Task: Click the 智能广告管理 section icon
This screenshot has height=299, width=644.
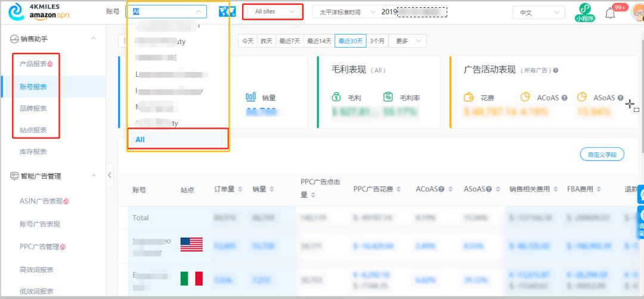Action: (14, 176)
